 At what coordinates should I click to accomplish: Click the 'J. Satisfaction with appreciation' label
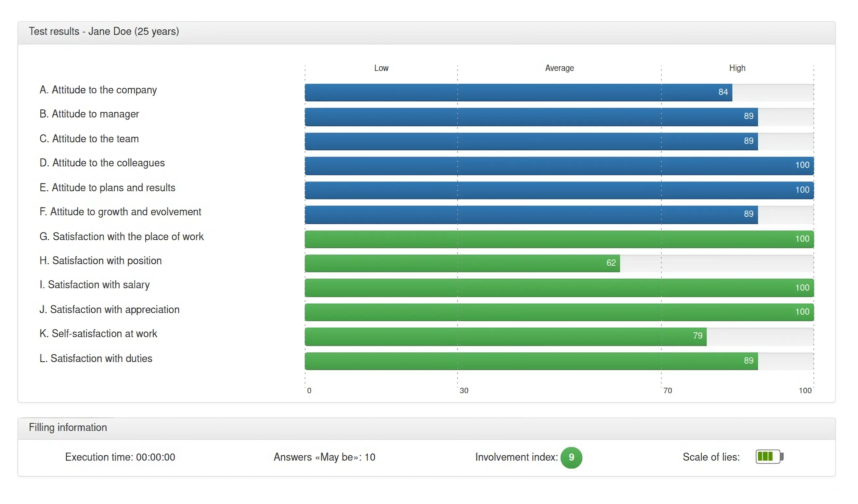click(109, 309)
